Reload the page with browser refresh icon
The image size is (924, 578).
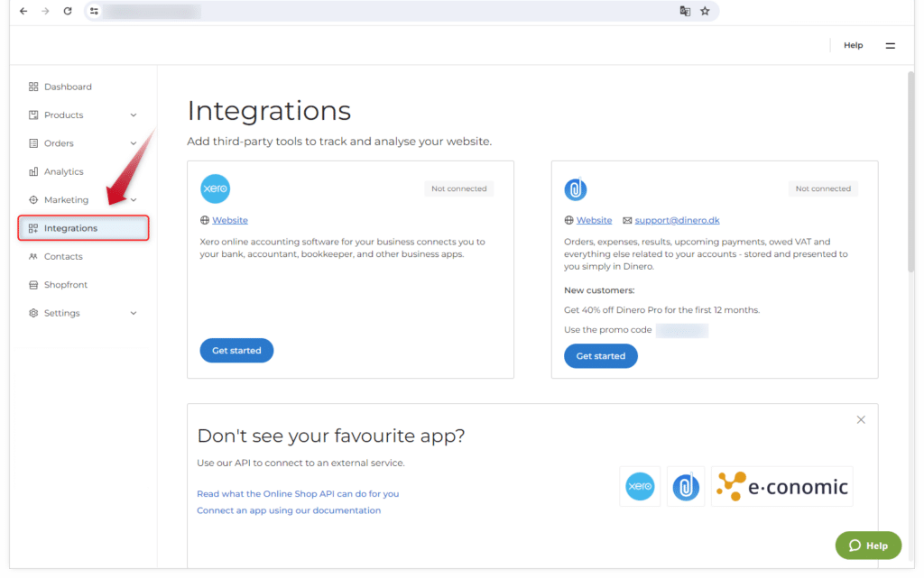tap(68, 11)
